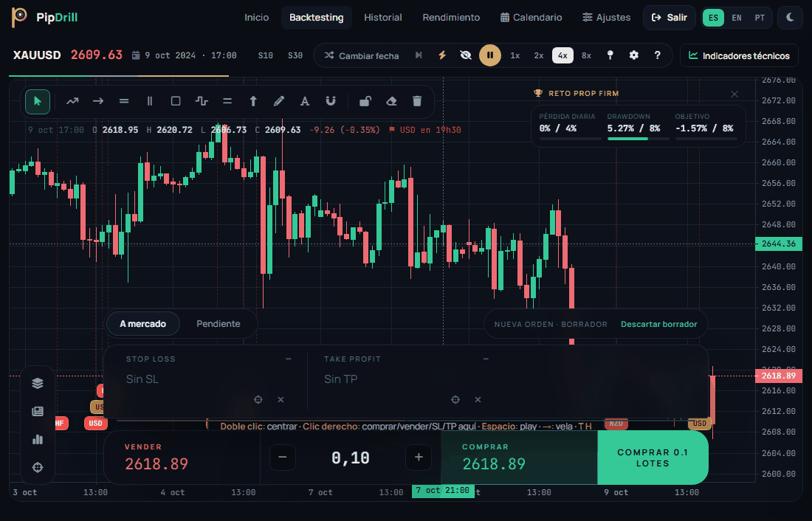This screenshot has height=521, width=812.
Task: Click the lightning bolt quick mode icon
Action: (x=441, y=55)
